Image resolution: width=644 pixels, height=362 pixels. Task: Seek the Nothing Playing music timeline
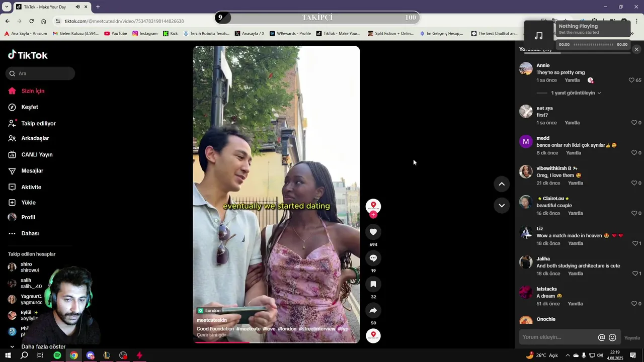coord(593,45)
